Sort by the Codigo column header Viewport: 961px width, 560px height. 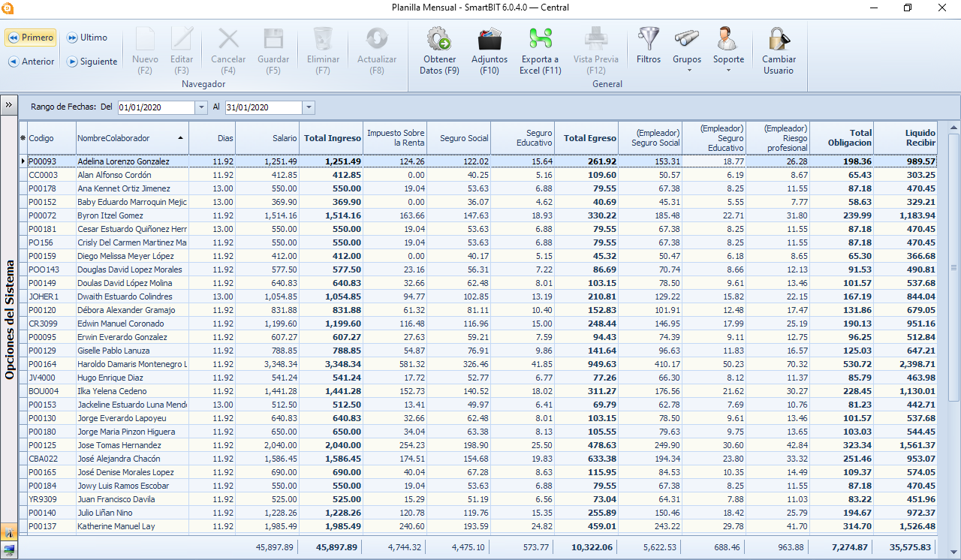(51, 138)
